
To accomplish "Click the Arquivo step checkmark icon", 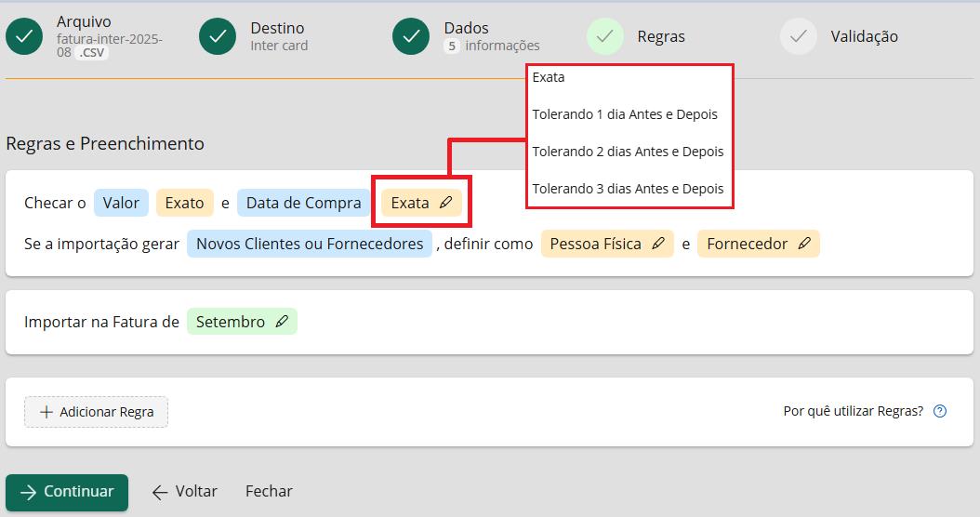I will tap(24, 36).
